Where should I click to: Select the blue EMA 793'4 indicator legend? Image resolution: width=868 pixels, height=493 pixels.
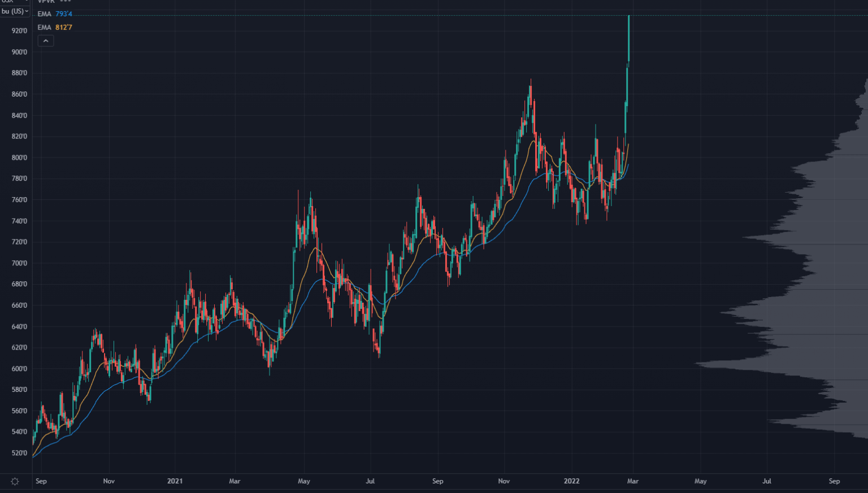[55, 14]
